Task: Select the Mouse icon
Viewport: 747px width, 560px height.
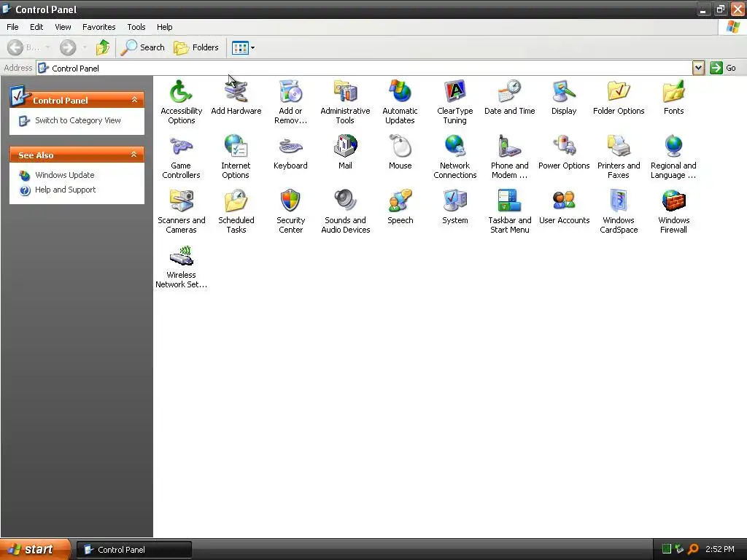Action: point(400,146)
